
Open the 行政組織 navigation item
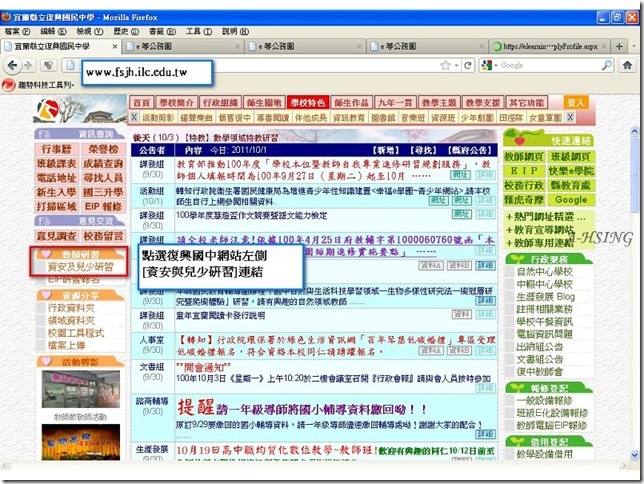click(x=220, y=103)
